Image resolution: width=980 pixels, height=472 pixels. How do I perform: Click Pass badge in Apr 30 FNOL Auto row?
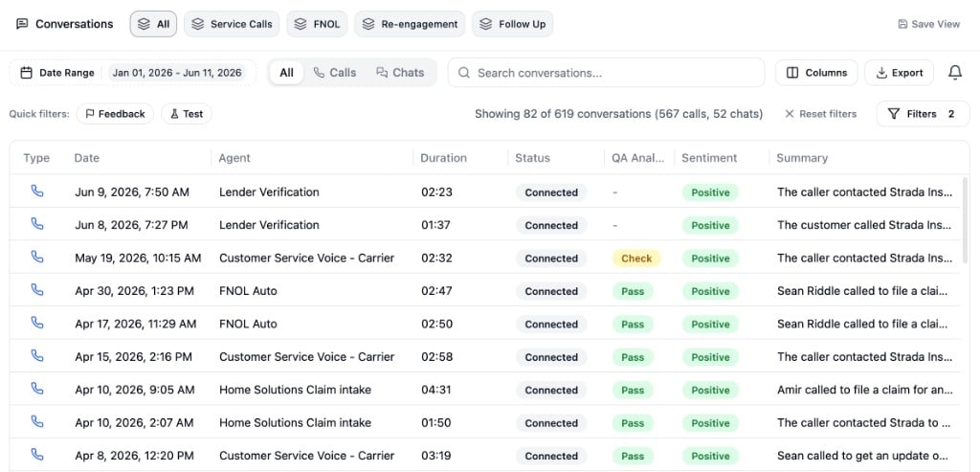point(633,291)
